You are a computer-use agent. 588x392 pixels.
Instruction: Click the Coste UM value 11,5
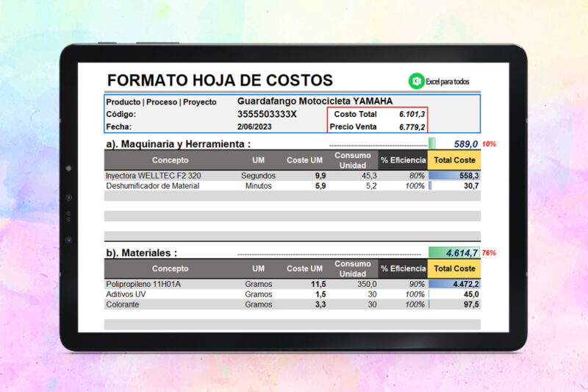[x=318, y=284]
